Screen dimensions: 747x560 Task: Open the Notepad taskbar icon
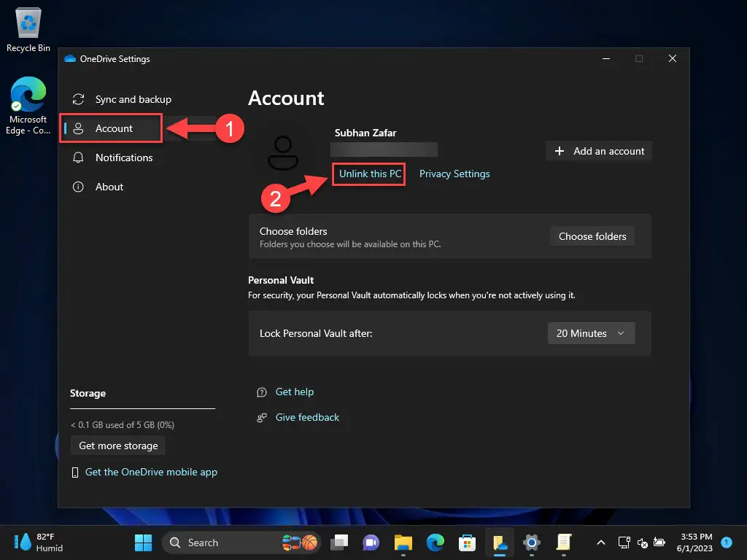pyautogui.click(x=564, y=542)
